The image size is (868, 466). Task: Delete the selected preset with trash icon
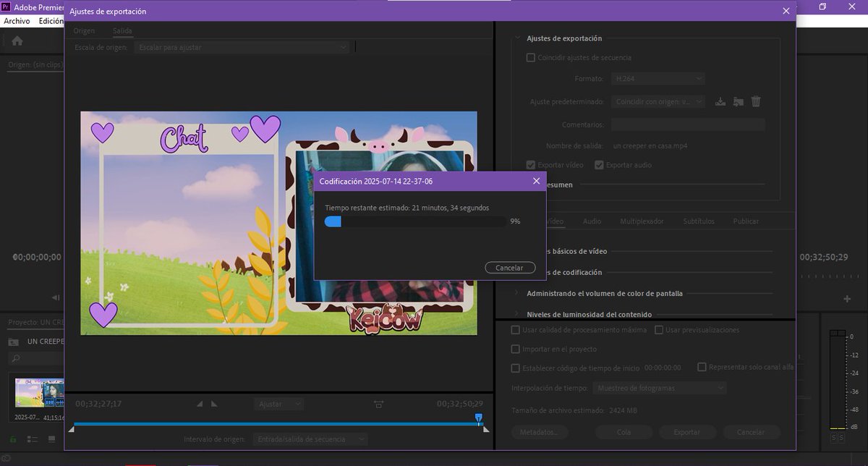point(755,101)
